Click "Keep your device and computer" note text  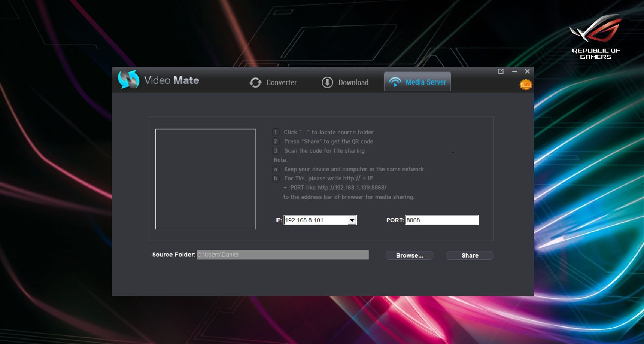(354, 169)
